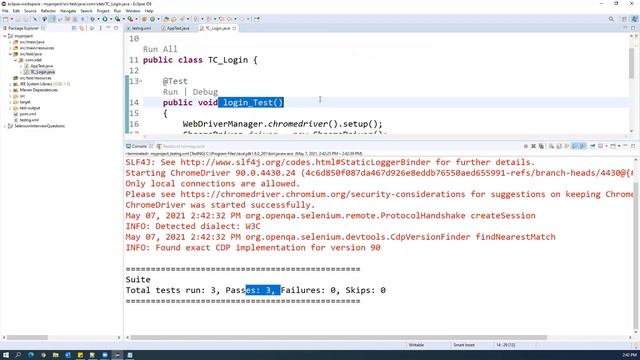This screenshot has width=640, height=360.
Task: Switch to the AppTest.java editor tab
Action: [x=176, y=28]
